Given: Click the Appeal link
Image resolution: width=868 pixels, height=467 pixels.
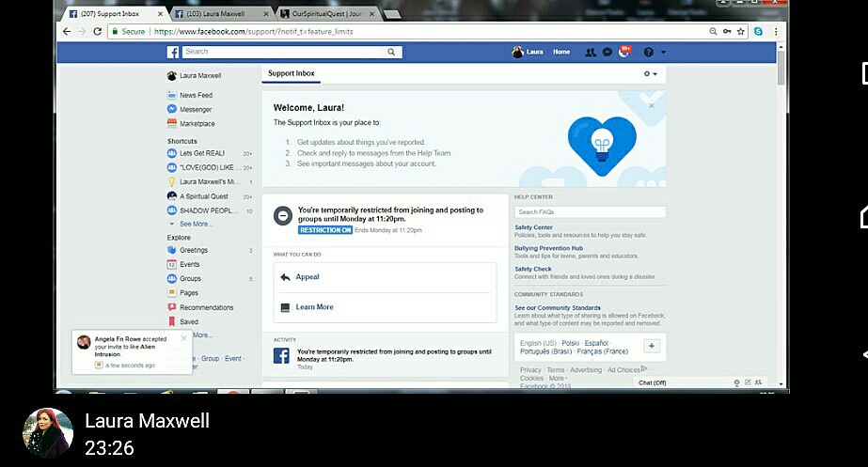Looking at the screenshot, I should (x=308, y=277).
